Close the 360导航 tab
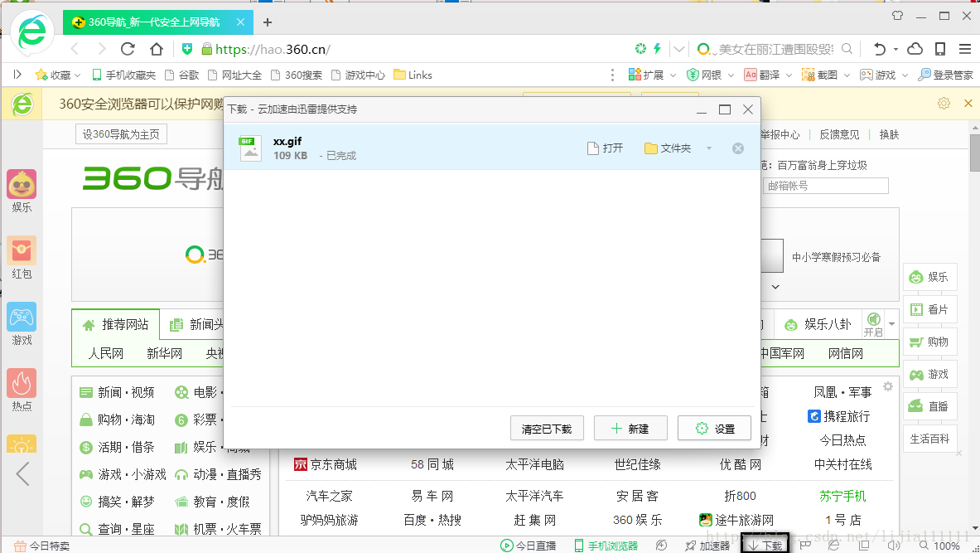 (x=240, y=22)
